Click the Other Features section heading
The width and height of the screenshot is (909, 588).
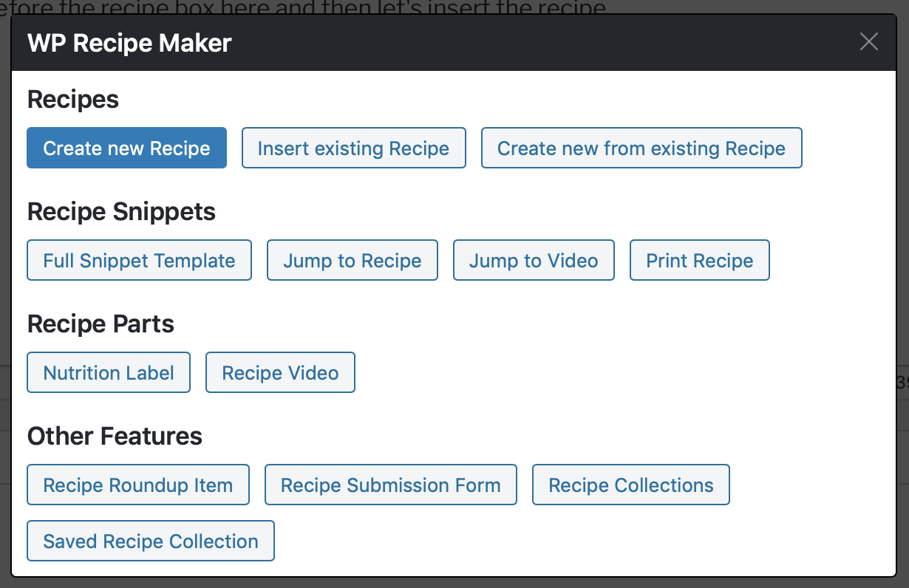coord(115,437)
